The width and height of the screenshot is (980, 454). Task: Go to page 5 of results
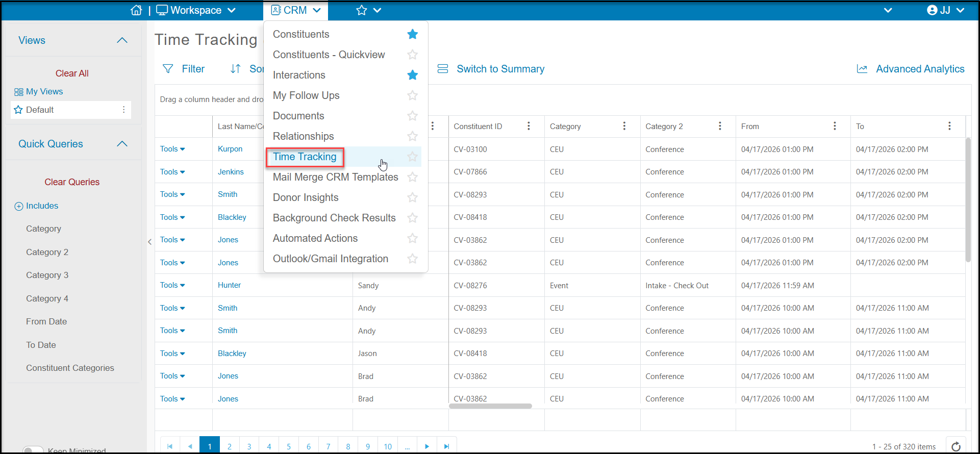(x=289, y=446)
